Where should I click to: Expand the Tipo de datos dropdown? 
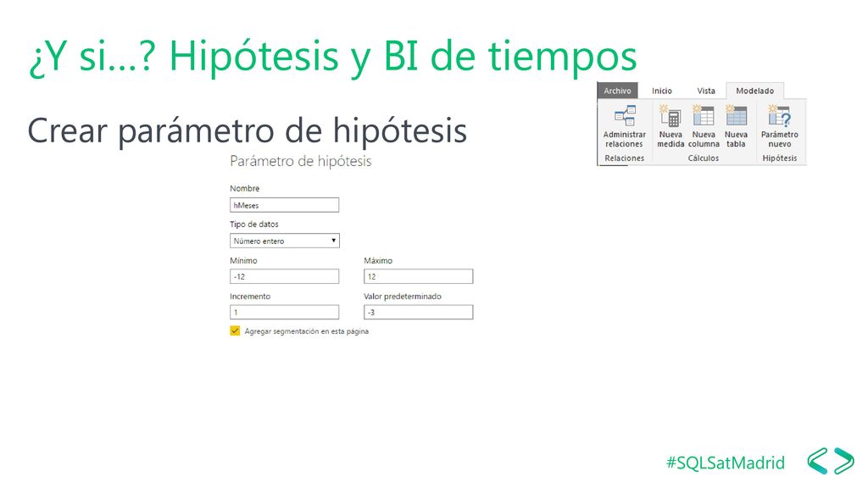click(x=285, y=241)
